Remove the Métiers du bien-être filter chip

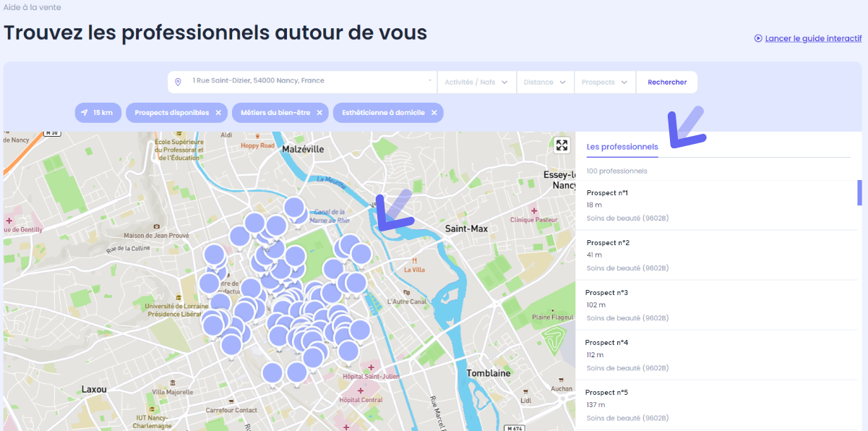tap(319, 113)
